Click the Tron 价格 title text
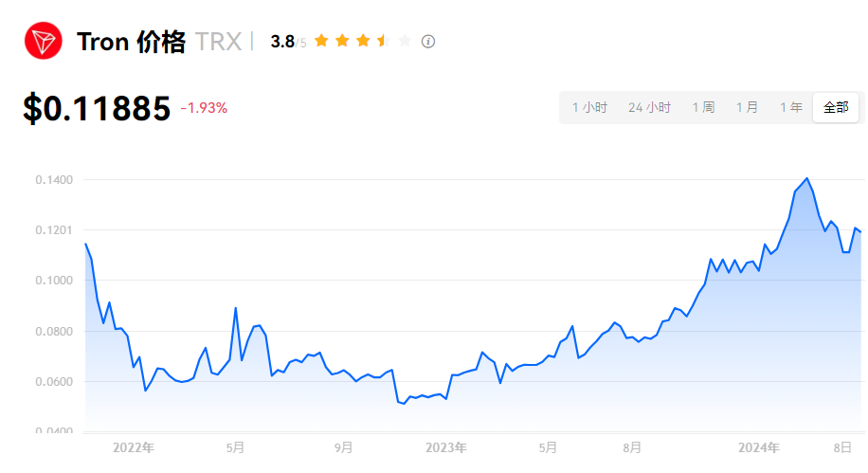The height and width of the screenshot is (473, 868). (131, 43)
